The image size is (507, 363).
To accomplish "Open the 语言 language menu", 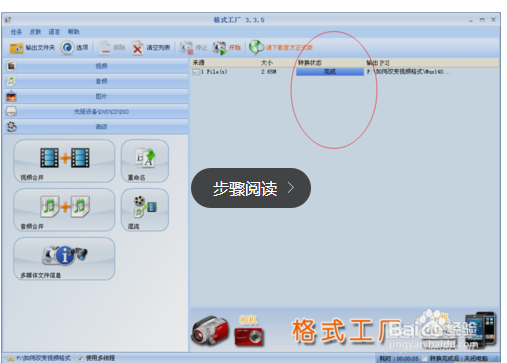I will pyautogui.click(x=54, y=32).
